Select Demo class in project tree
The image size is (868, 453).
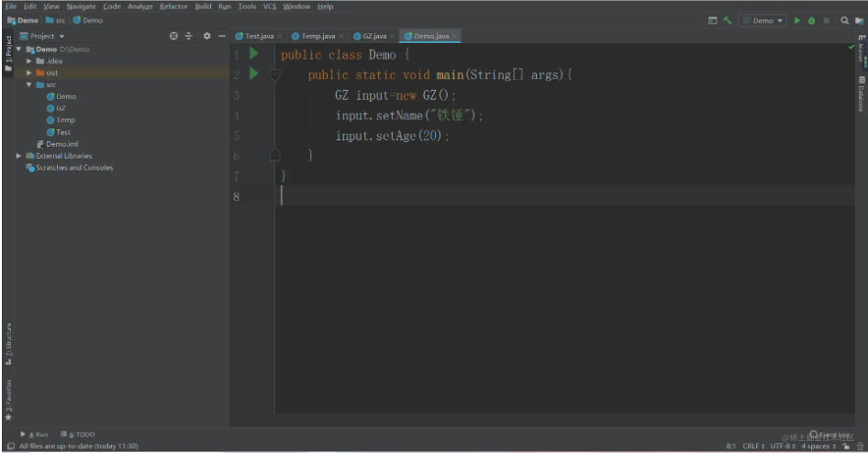[x=61, y=96]
